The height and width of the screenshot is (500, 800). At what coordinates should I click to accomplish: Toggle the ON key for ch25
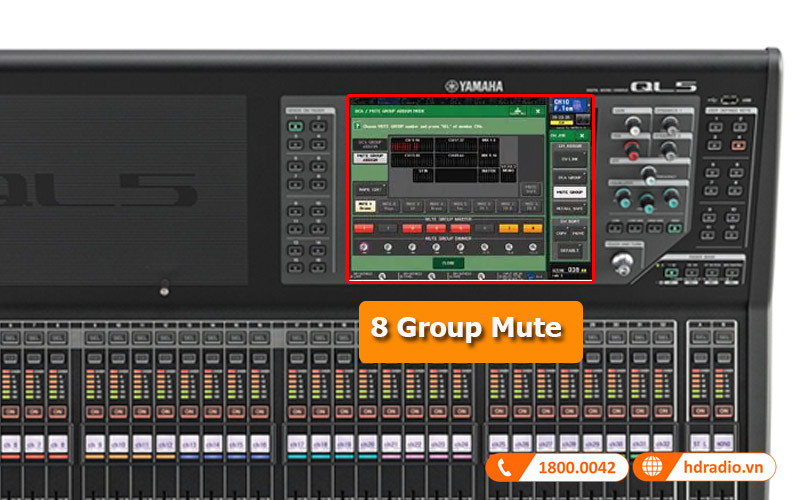click(x=499, y=411)
